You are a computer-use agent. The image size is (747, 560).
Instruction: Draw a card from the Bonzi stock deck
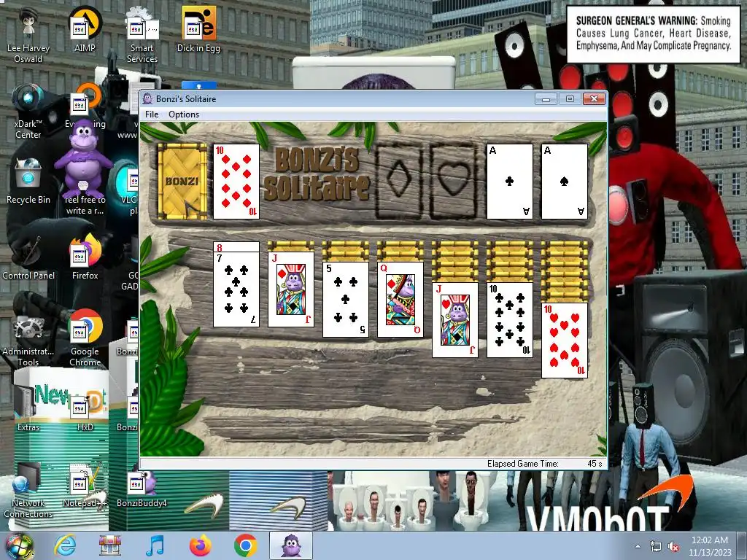pos(182,182)
